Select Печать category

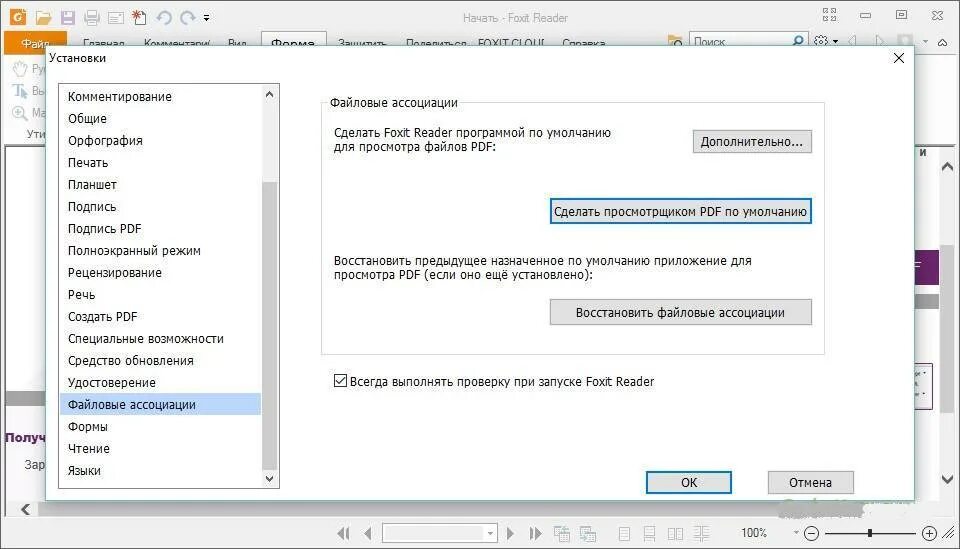[x=160, y=163]
